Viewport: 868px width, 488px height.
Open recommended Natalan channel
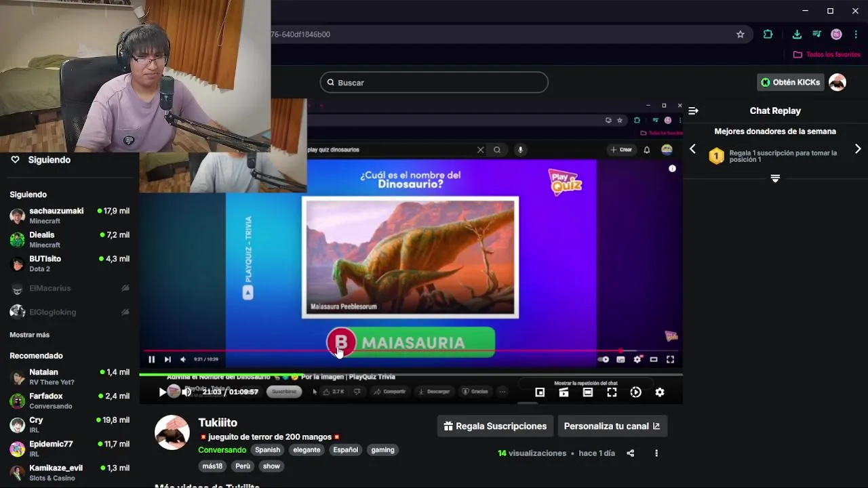pos(69,377)
